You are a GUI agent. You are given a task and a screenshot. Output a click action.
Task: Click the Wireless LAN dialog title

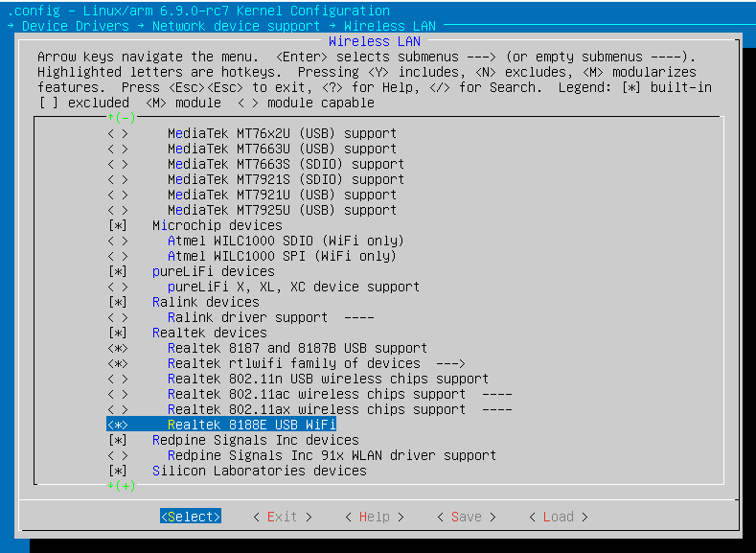coord(374,41)
